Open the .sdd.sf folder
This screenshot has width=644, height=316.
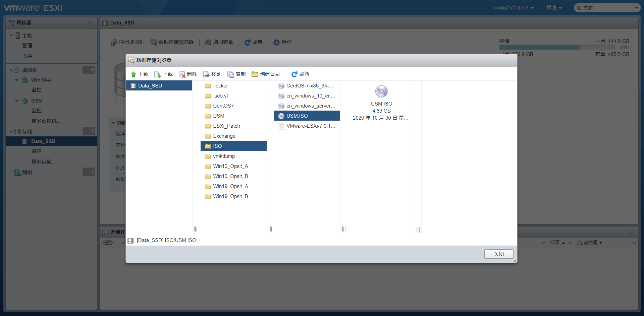click(x=233, y=96)
